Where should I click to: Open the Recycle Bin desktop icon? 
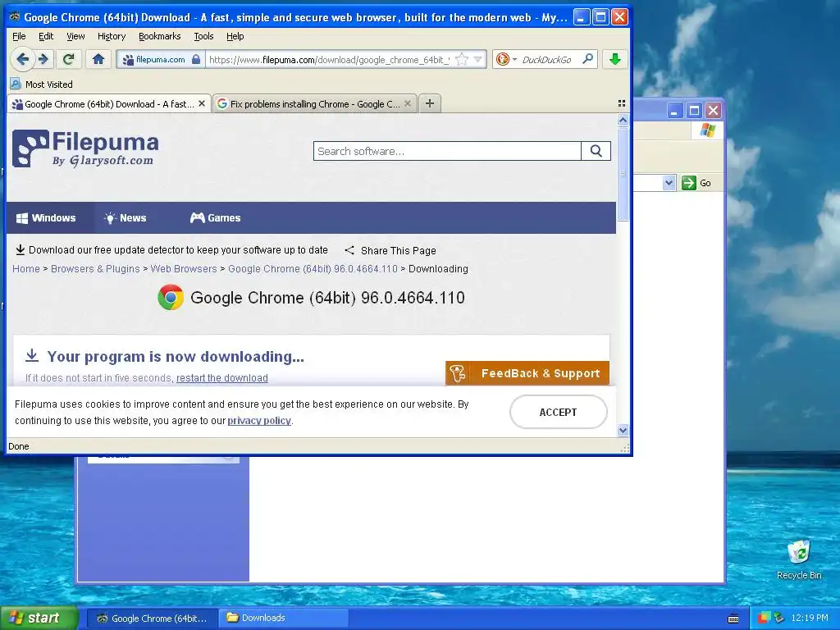pyautogui.click(x=799, y=559)
